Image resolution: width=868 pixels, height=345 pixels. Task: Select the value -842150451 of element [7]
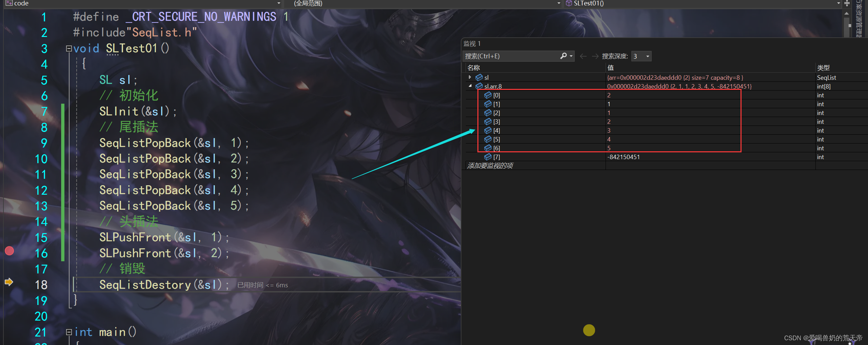click(x=624, y=157)
